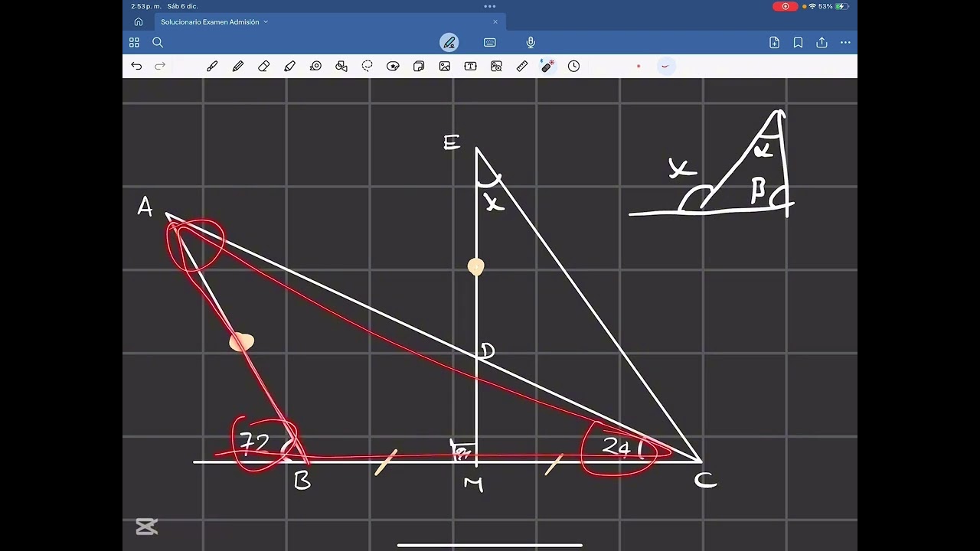Open the sticky note tool
This screenshot has height=551, width=980.
tap(419, 67)
